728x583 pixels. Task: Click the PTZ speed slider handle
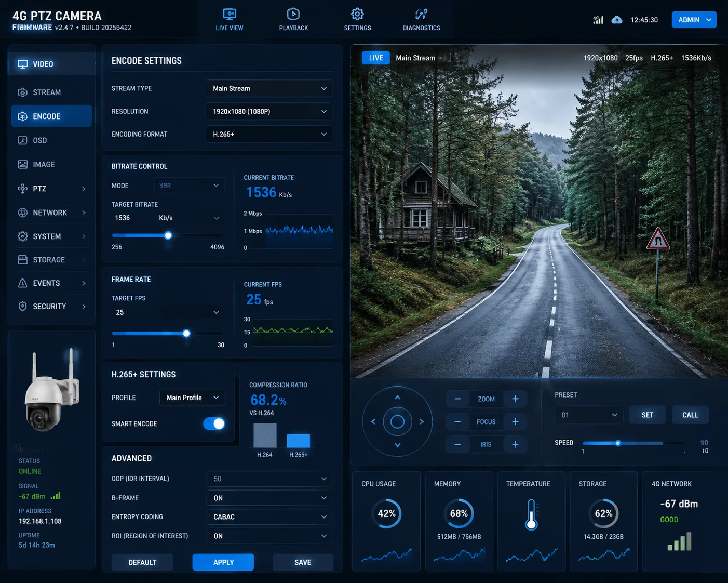(x=618, y=443)
